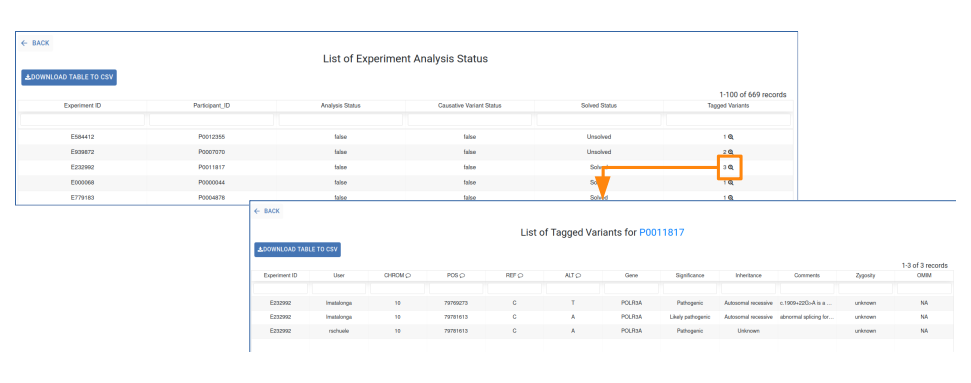Viewport: 971px width, 383px height.
Task: Click the comment icon next to REF
Action: 520,275
